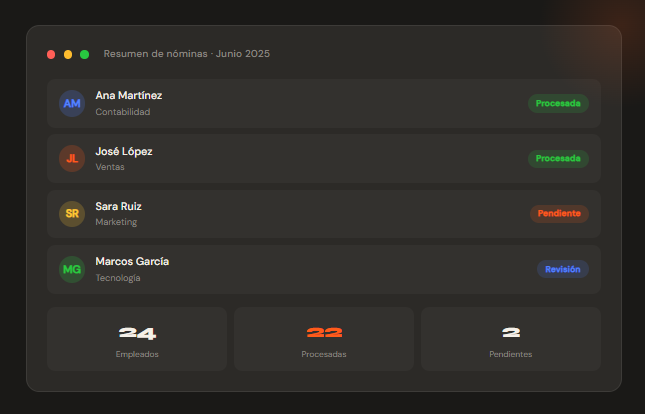Click the Tecnología department label

pyautogui.click(x=118, y=278)
